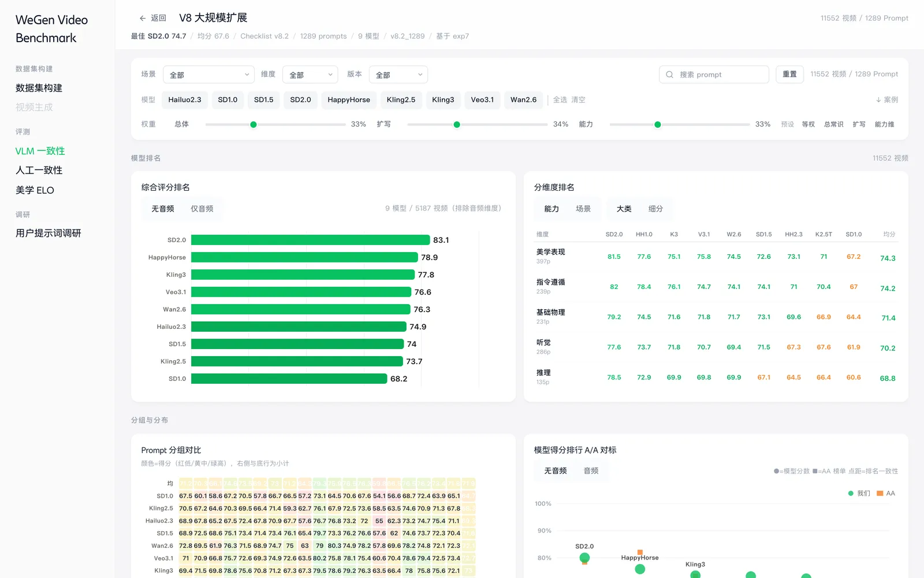Click the 美学表现 dimension row label
This screenshot has height=578, width=924.
point(551,252)
